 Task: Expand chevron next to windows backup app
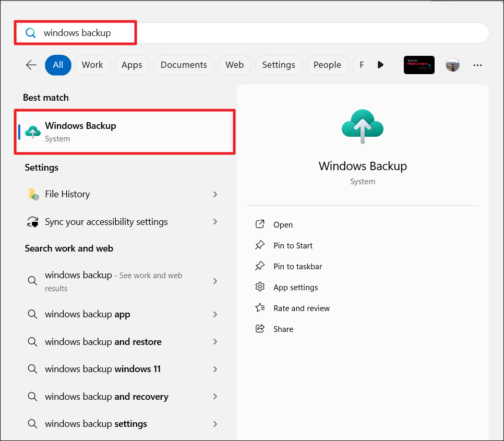tap(215, 314)
